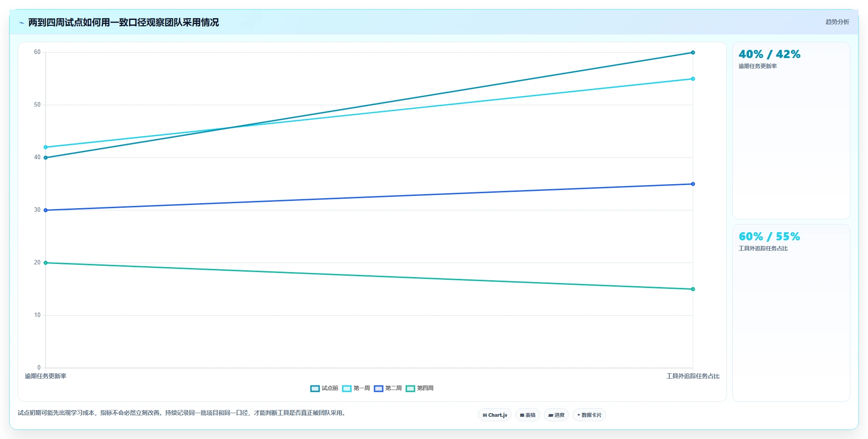Select 第四周 data point at 15
The height and width of the screenshot is (439, 868).
[x=693, y=289]
